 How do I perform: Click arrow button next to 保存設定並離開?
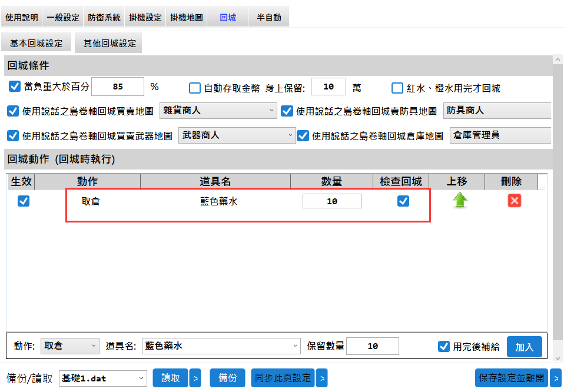point(555,378)
